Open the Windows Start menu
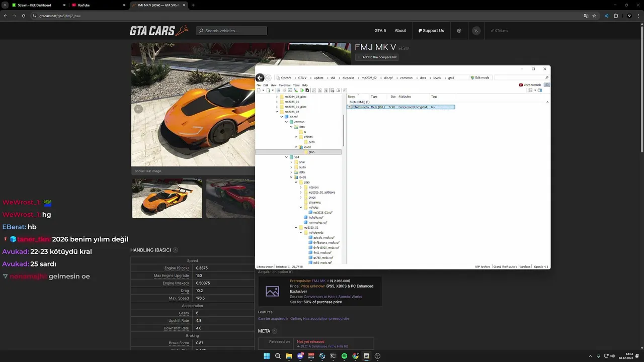The height and width of the screenshot is (362, 644). (267, 356)
